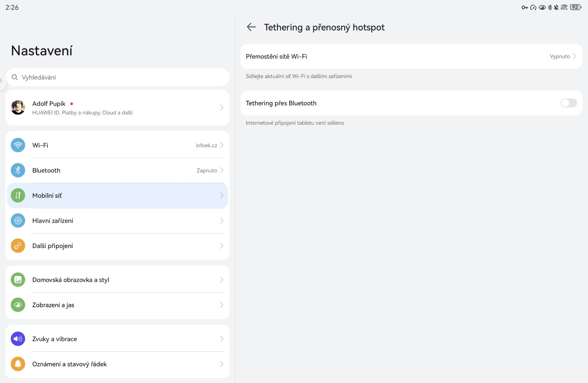This screenshot has width=588, height=383.
Task: Tap battery indicator in status bar
Action: (x=575, y=7)
